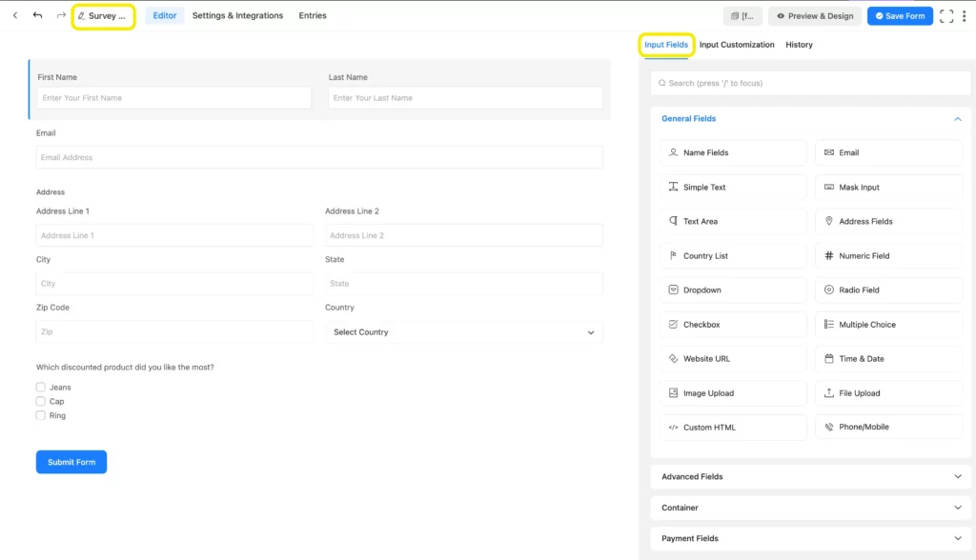Click the Save Form button
The height and width of the screenshot is (560, 976).
[900, 16]
